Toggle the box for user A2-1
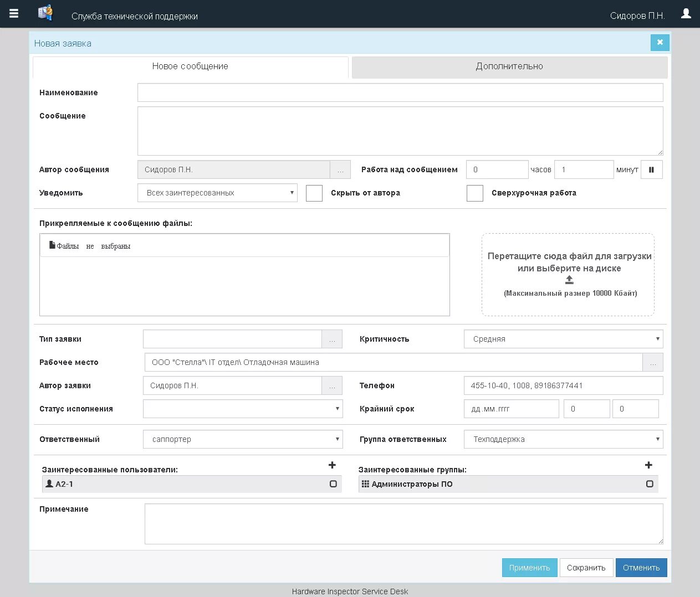This screenshot has width=700, height=597. [x=333, y=484]
